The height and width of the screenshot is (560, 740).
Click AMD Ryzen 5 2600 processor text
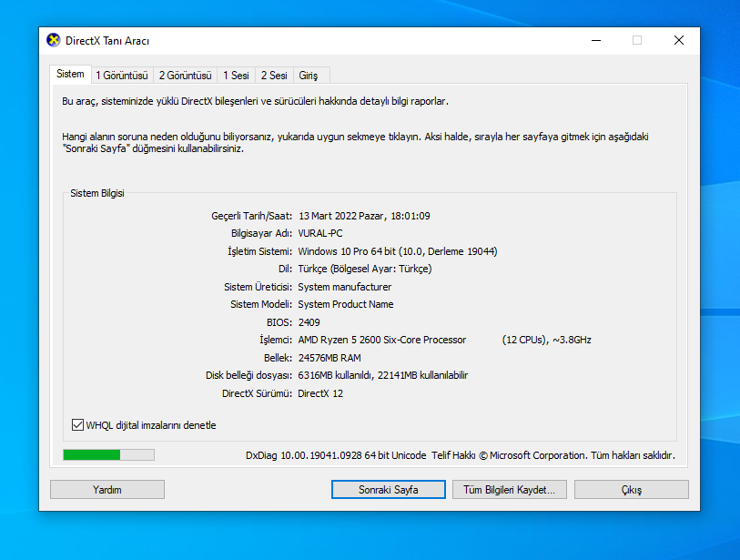coord(382,340)
